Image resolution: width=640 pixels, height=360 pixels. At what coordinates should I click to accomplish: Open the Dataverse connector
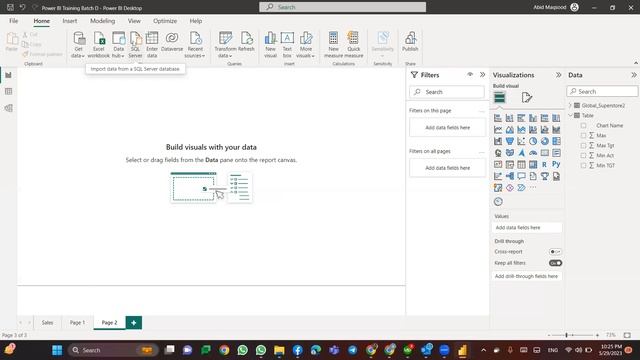tap(172, 42)
